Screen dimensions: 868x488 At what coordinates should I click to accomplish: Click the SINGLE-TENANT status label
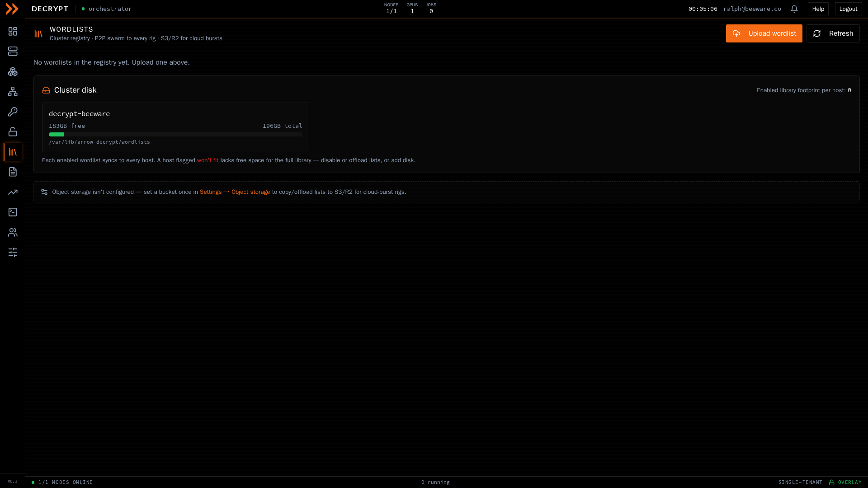(x=800, y=482)
